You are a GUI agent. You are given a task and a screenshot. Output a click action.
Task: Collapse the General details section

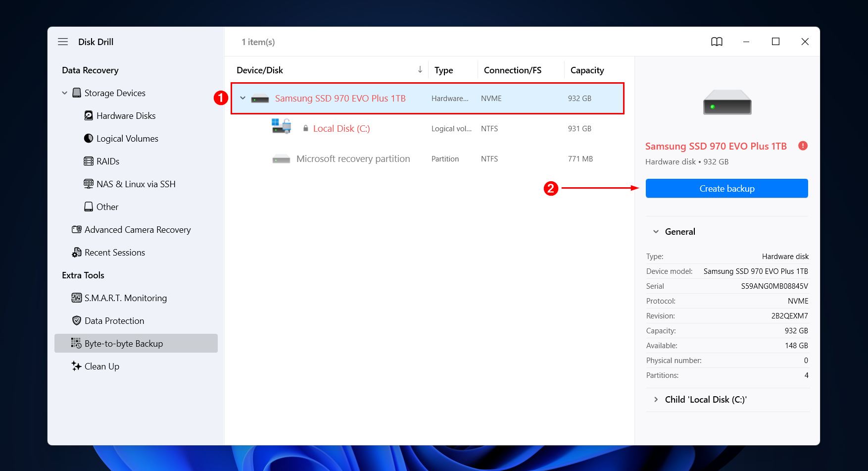click(656, 232)
